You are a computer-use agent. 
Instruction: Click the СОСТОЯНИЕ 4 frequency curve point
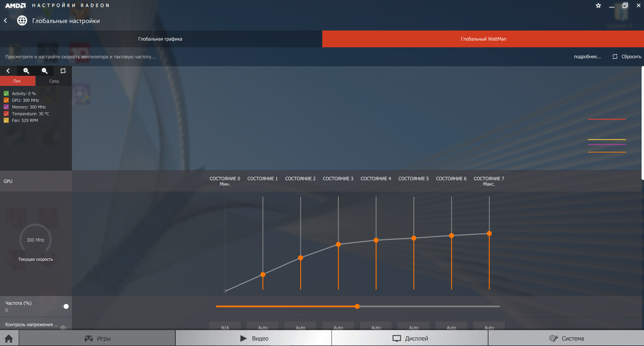pyautogui.click(x=376, y=240)
